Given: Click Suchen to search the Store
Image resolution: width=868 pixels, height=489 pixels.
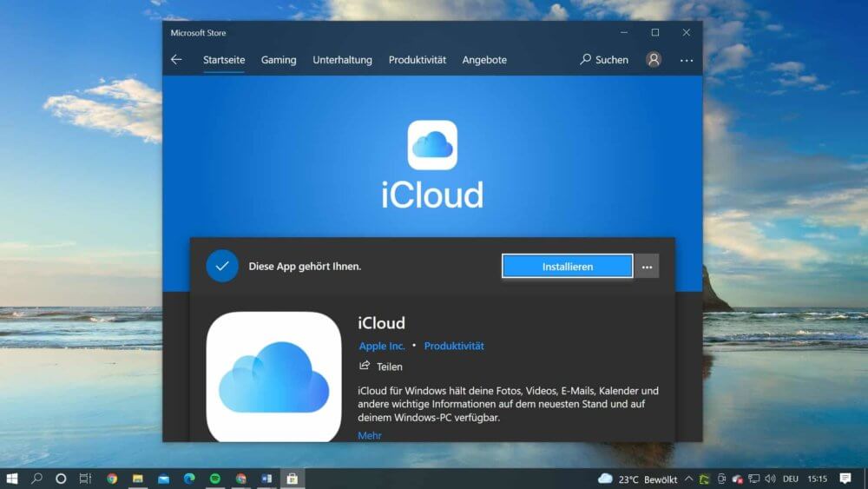Looking at the screenshot, I should tap(604, 59).
